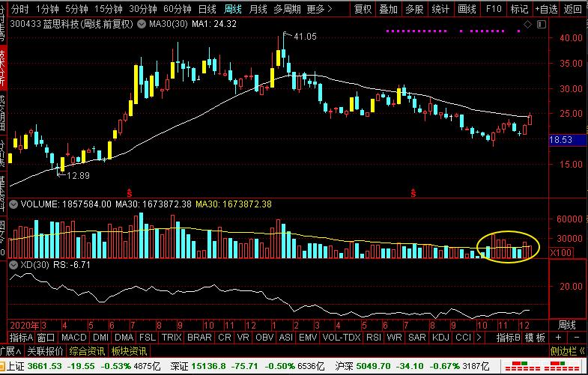Open the 画线 drawing tools
This screenshot has width=588, height=375.
pos(467,9)
